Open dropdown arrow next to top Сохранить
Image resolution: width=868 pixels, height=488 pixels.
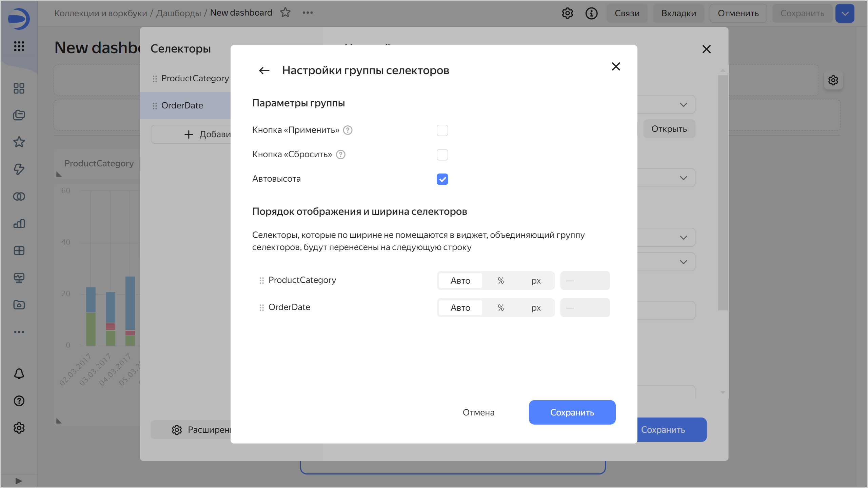tap(845, 13)
